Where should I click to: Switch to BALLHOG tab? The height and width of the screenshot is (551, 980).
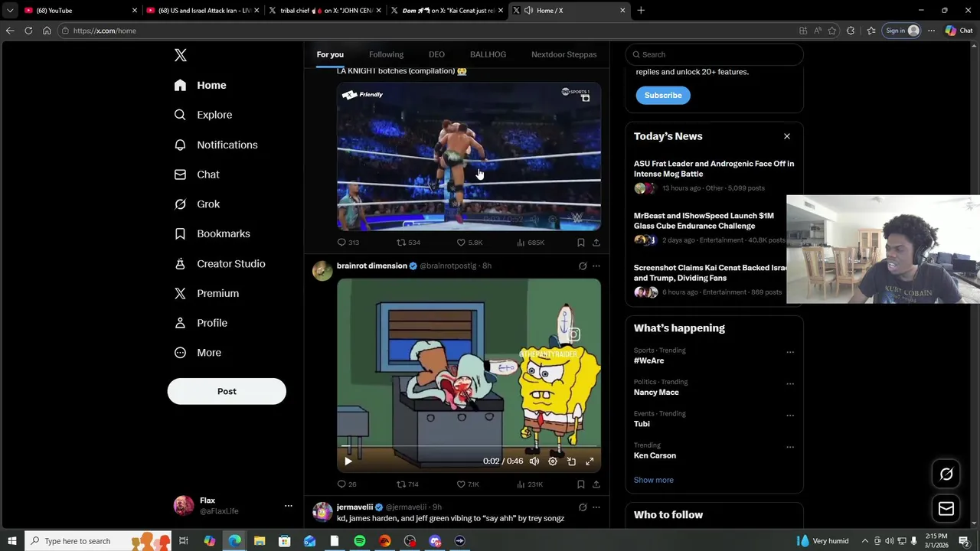pyautogui.click(x=488, y=54)
